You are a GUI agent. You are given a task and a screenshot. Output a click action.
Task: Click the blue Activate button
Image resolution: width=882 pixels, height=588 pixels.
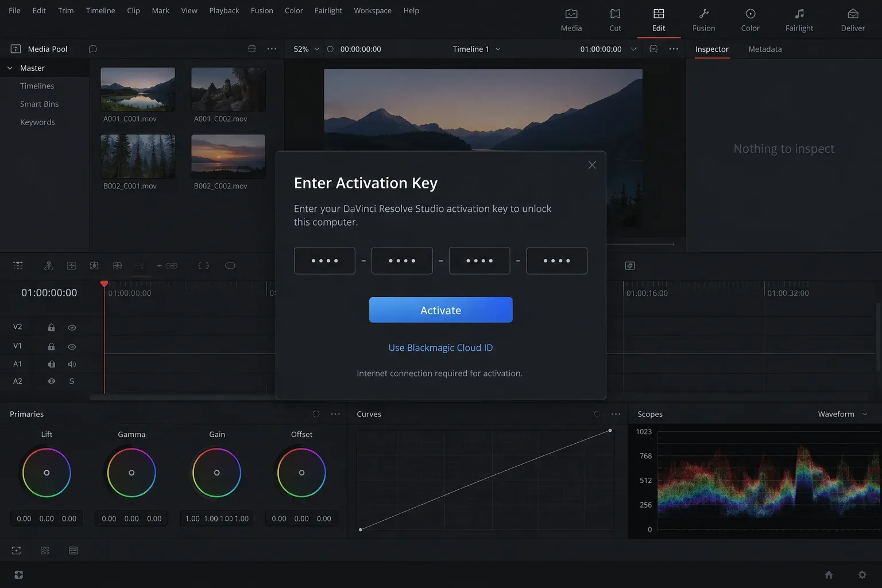(440, 310)
